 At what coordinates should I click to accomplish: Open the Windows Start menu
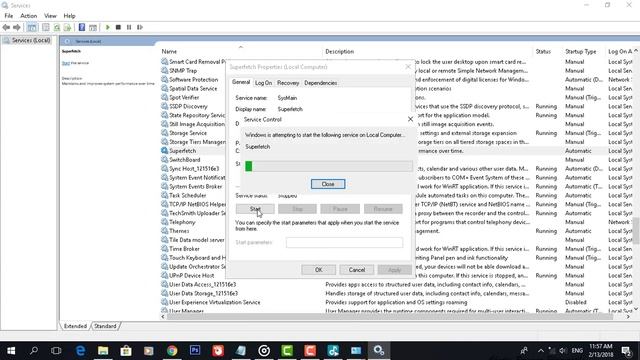[x=11, y=351]
